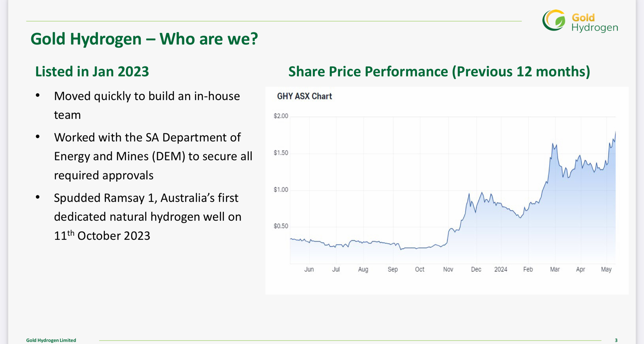Click the Dec x-axis label
Viewport: 644px width, 344px height.
click(x=476, y=269)
